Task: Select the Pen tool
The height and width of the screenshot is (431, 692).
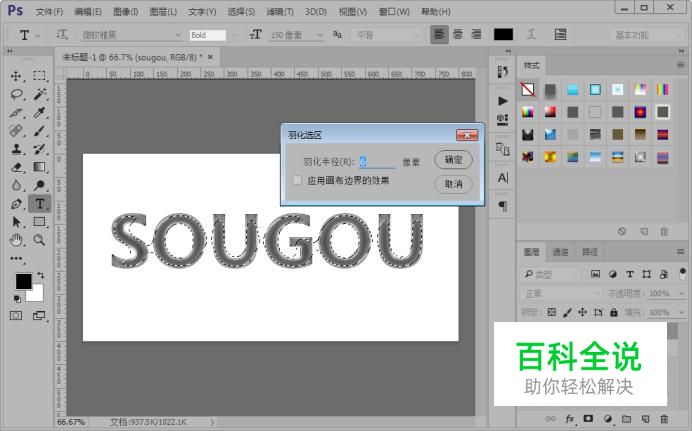Action: (16, 204)
